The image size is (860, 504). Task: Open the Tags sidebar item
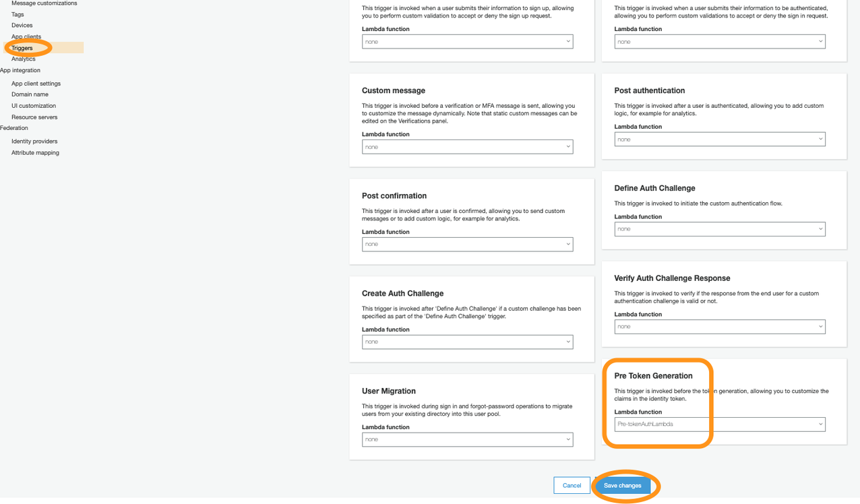(18, 14)
